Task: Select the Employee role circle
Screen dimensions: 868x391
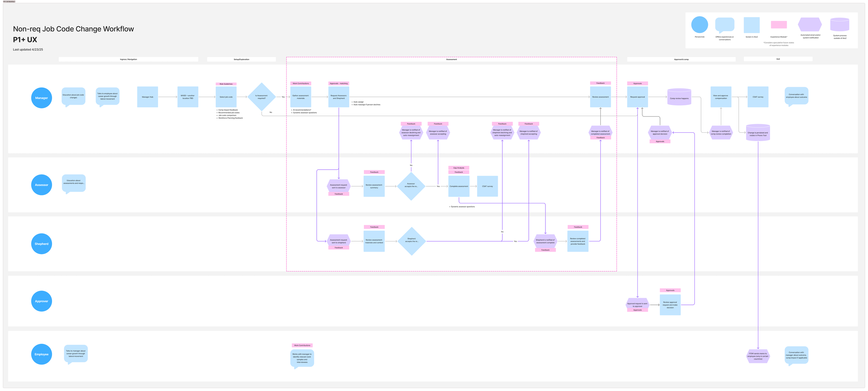Action: click(x=41, y=354)
